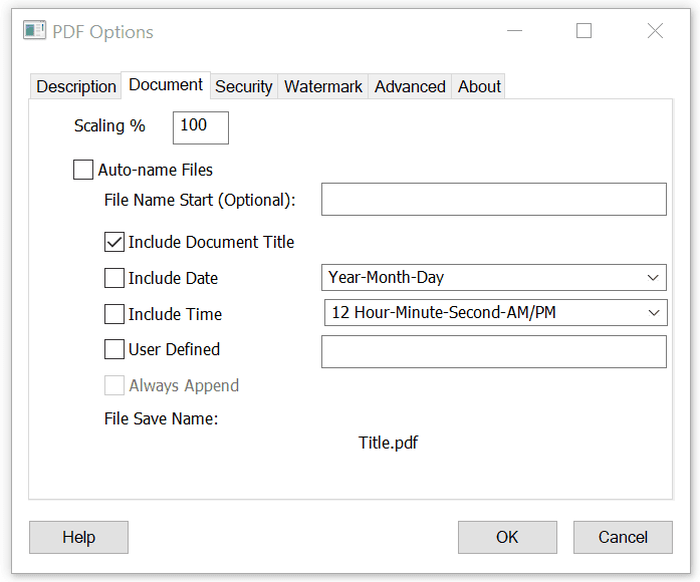Screen dimensions: 700x582
Task: Maximize the PDF Options window
Action: coord(584,31)
